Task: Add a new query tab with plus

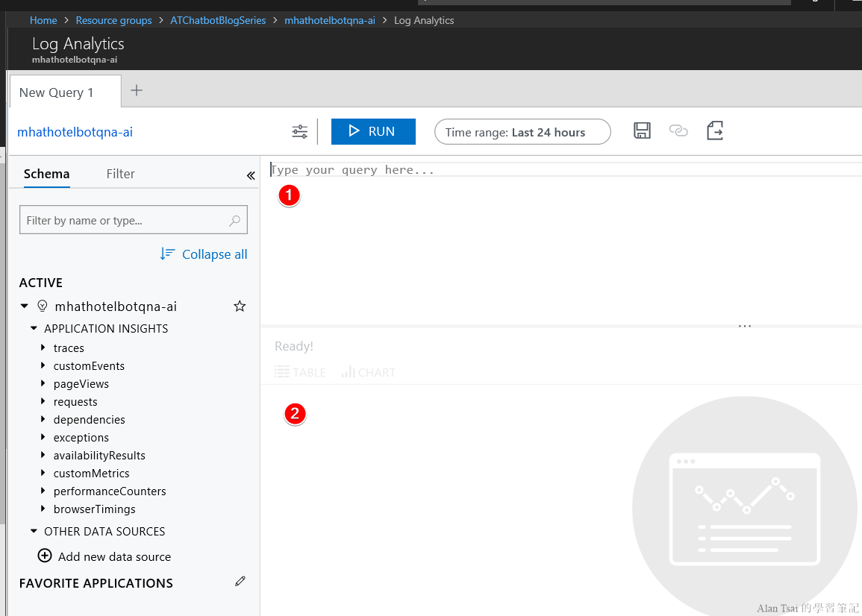Action: coord(137,91)
